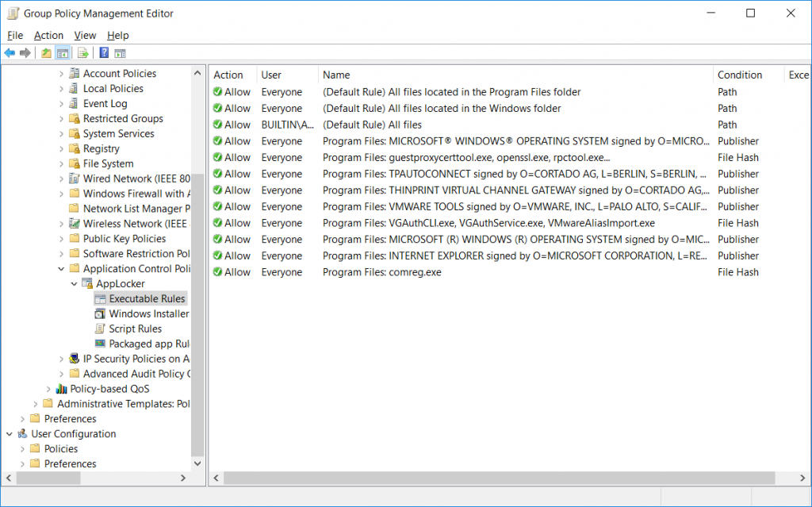
Task: Open the View menu
Action: (x=85, y=35)
